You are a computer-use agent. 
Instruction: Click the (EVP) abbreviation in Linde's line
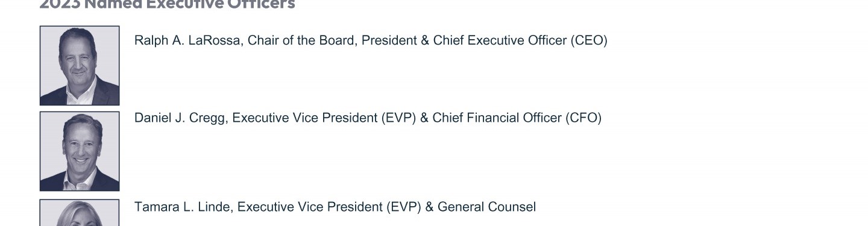pyautogui.click(x=404, y=207)
